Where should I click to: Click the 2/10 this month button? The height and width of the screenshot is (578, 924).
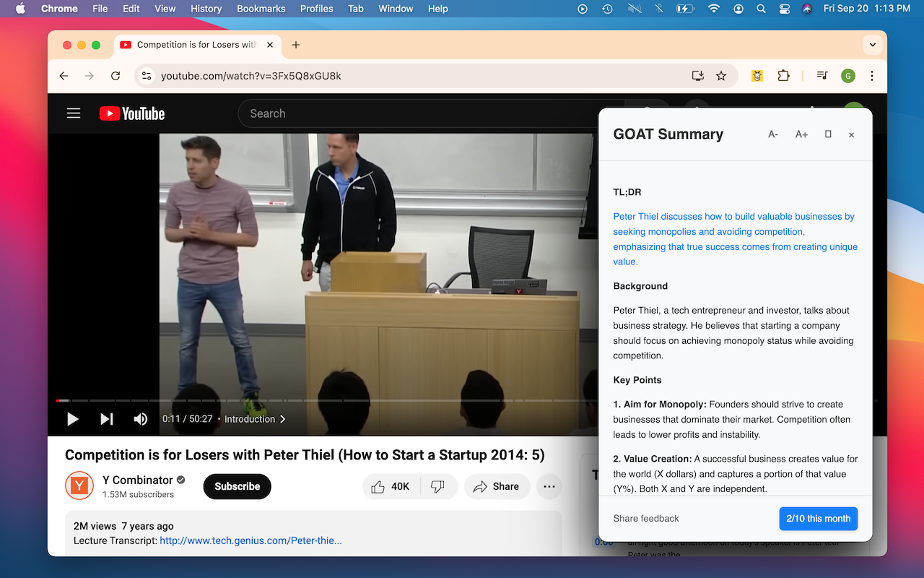818,519
